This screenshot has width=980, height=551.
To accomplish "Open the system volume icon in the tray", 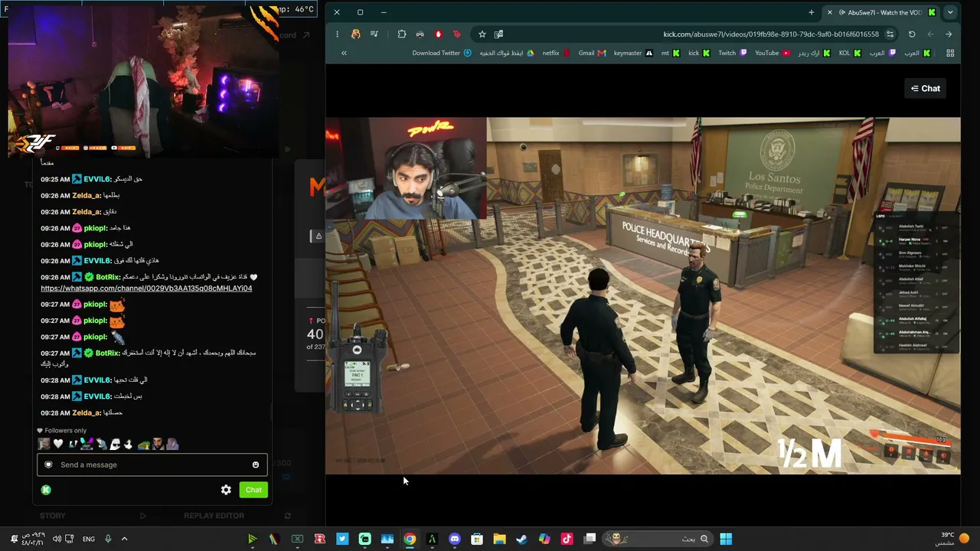I will (57, 539).
